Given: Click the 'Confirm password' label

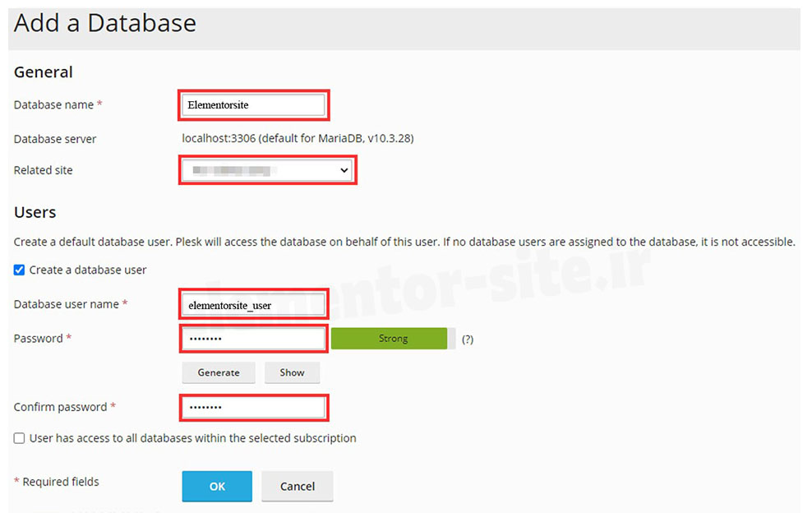Looking at the screenshot, I should [60, 407].
